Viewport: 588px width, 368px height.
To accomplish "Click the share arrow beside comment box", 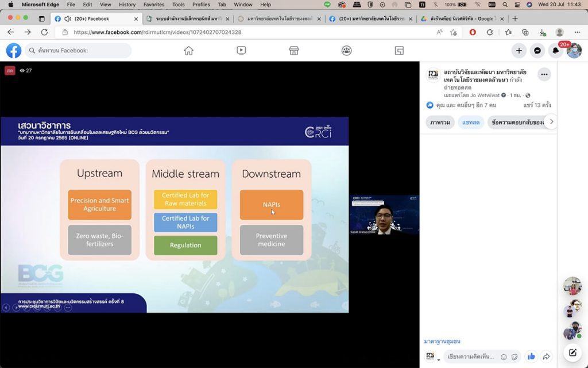I will (547, 356).
